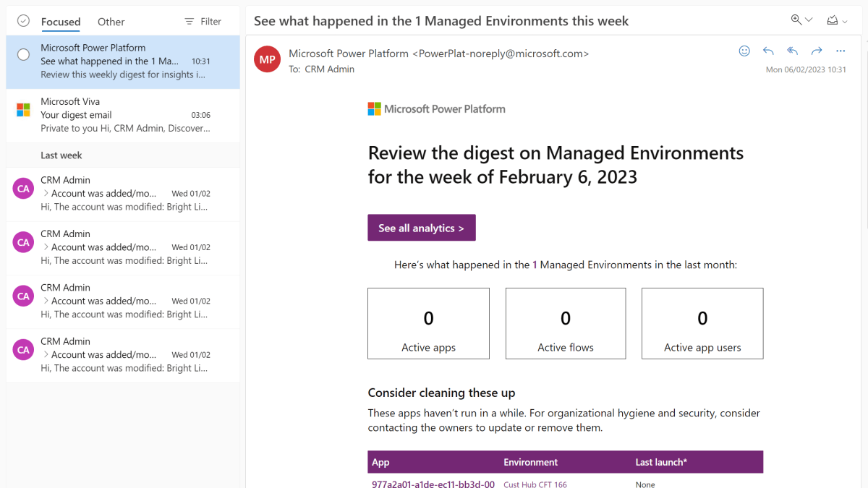Mark the conversation as read via mailbox icon

[x=833, y=20]
